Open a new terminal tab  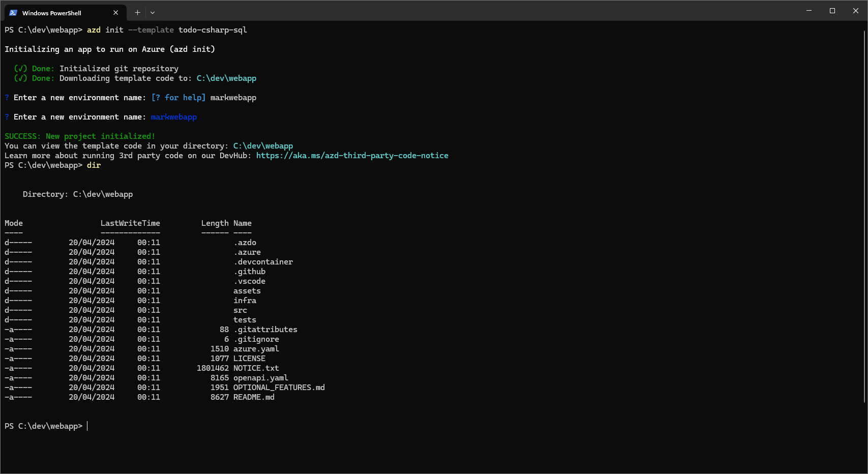pos(137,13)
